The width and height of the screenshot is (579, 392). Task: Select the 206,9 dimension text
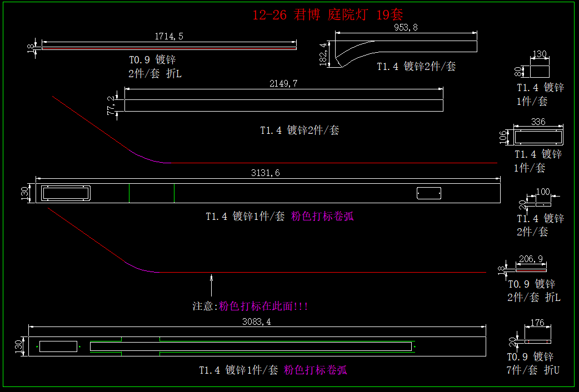pyautogui.click(x=530, y=259)
